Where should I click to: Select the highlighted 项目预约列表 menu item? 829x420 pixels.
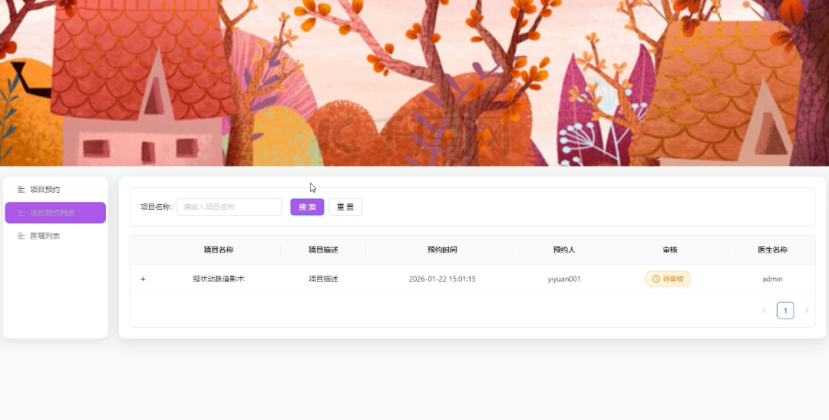click(x=55, y=213)
